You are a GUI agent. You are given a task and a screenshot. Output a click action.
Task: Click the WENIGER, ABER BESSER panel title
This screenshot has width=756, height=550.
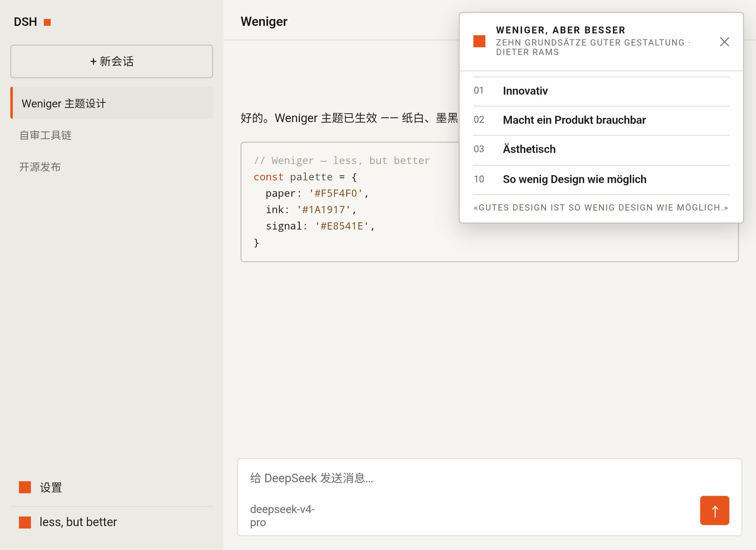pos(561,30)
